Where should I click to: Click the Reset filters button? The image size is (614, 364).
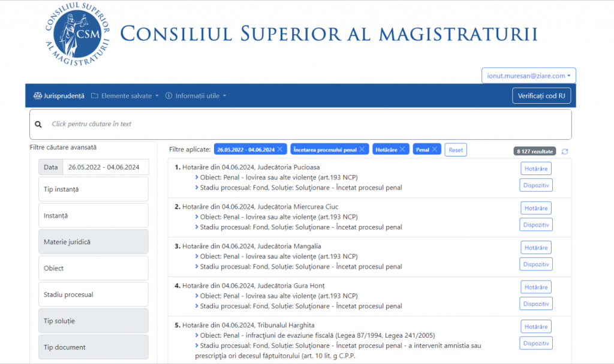tap(456, 150)
